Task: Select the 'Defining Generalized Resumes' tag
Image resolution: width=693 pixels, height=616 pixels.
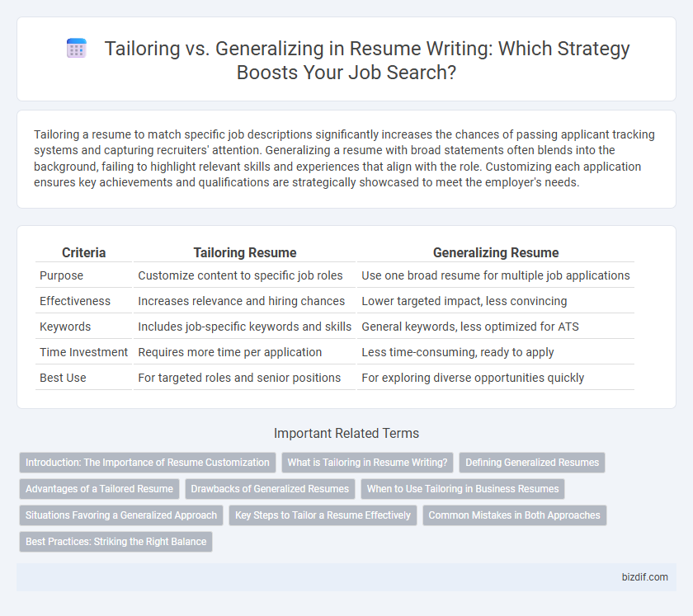Action: (x=532, y=463)
